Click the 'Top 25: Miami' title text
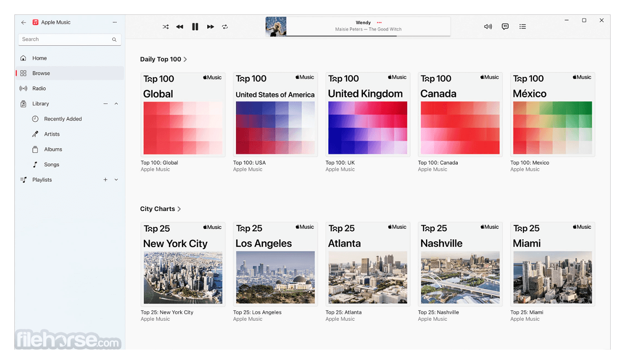This screenshot has width=625, height=364. point(527,313)
